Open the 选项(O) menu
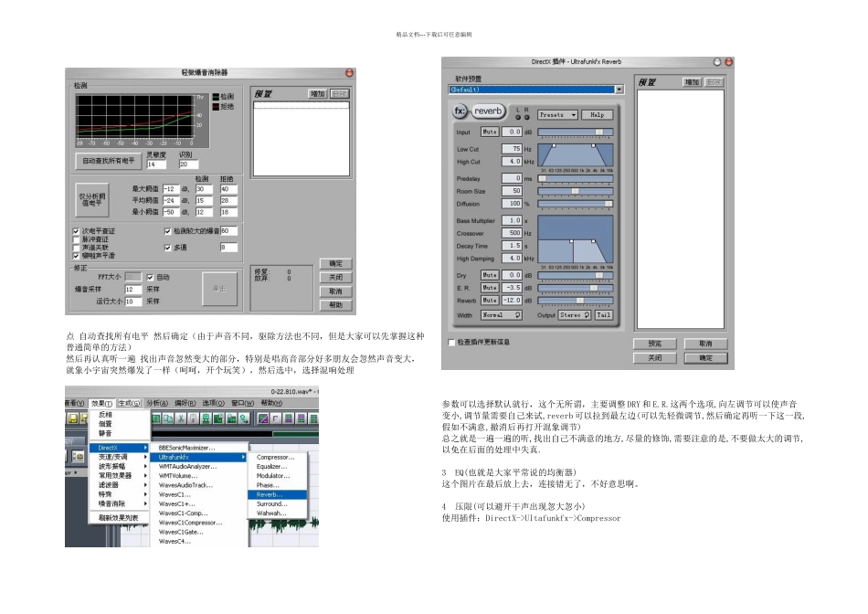The height and width of the screenshot is (614, 868). point(213,403)
